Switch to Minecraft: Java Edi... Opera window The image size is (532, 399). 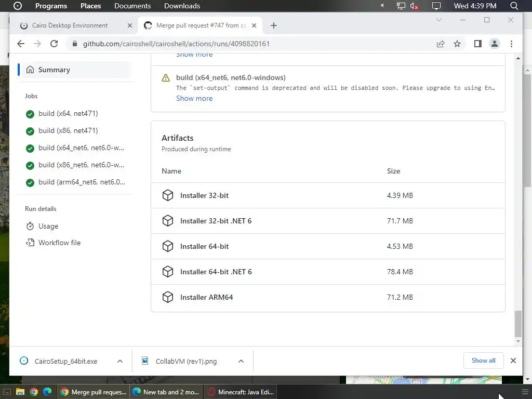click(x=240, y=392)
